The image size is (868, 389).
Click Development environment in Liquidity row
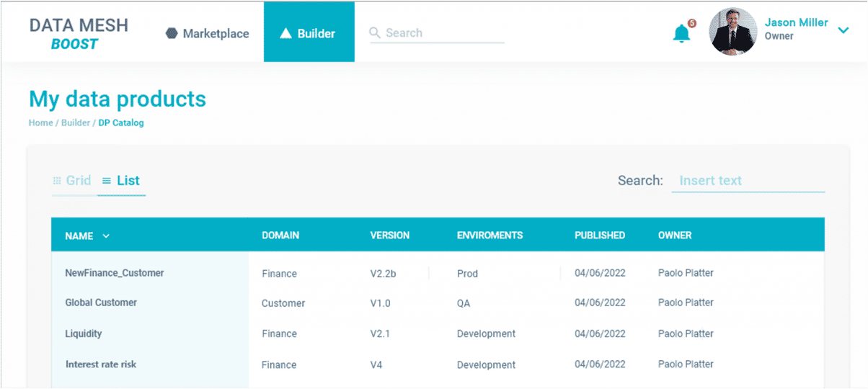[x=487, y=334]
